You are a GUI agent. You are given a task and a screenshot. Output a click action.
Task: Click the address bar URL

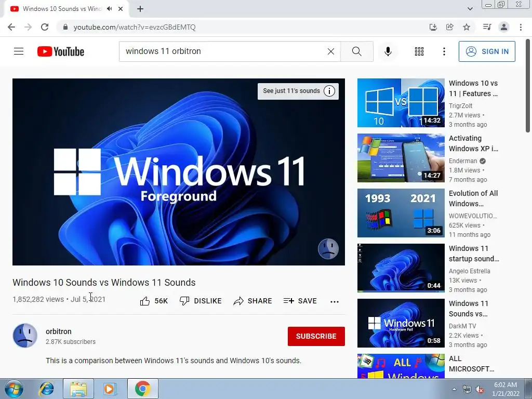click(135, 27)
